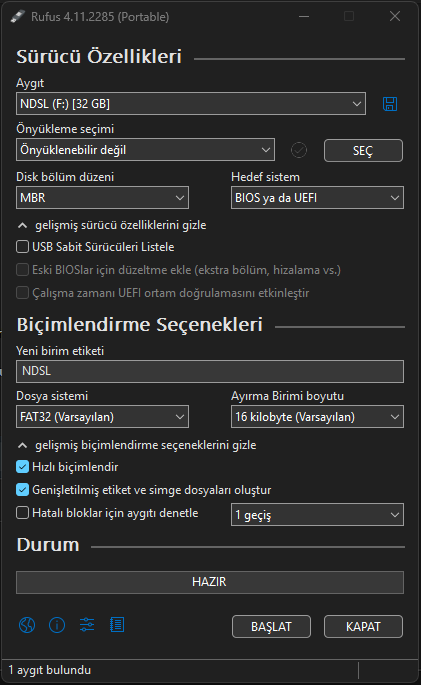Screen dimensions: 421x685
Task: Click the Durum heading
Action: point(48,545)
